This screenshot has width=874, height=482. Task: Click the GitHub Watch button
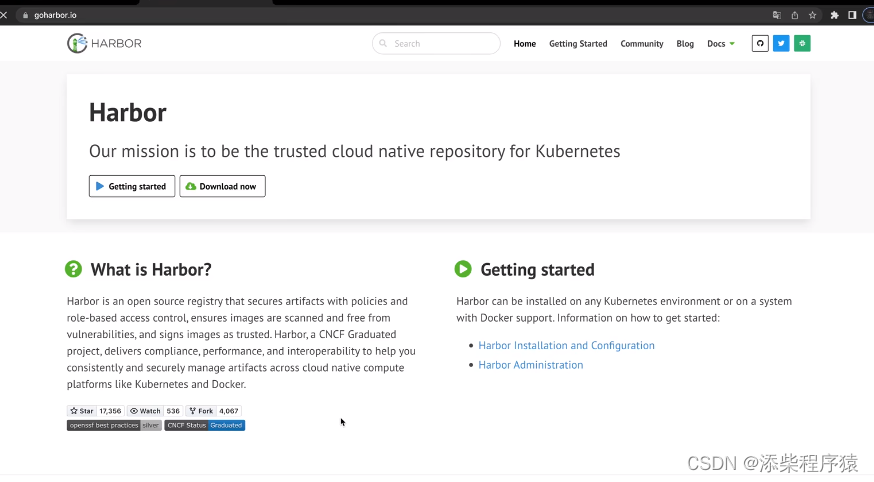pyautogui.click(x=145, y=411)
